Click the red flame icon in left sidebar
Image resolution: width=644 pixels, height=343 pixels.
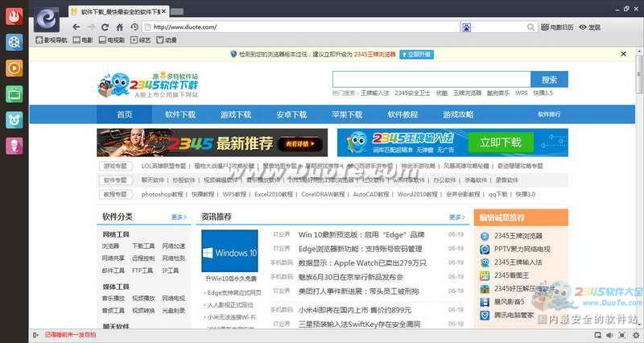click(x=14, y=16)
